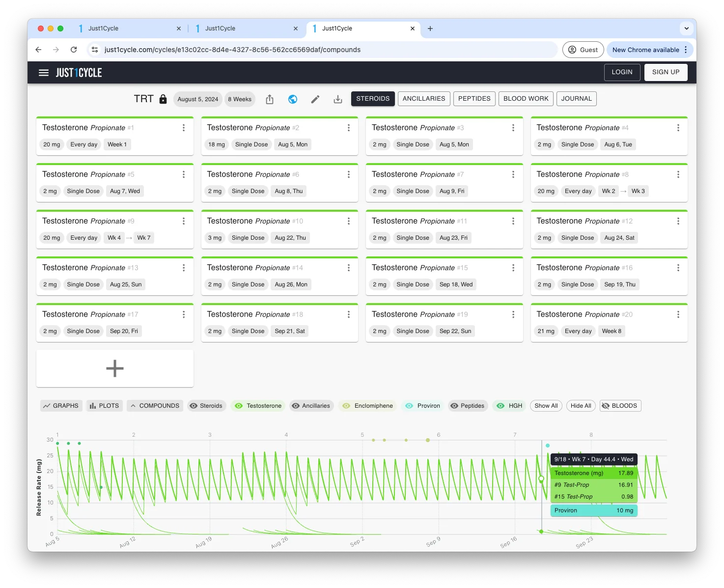Click the download cycle icon

338,99
